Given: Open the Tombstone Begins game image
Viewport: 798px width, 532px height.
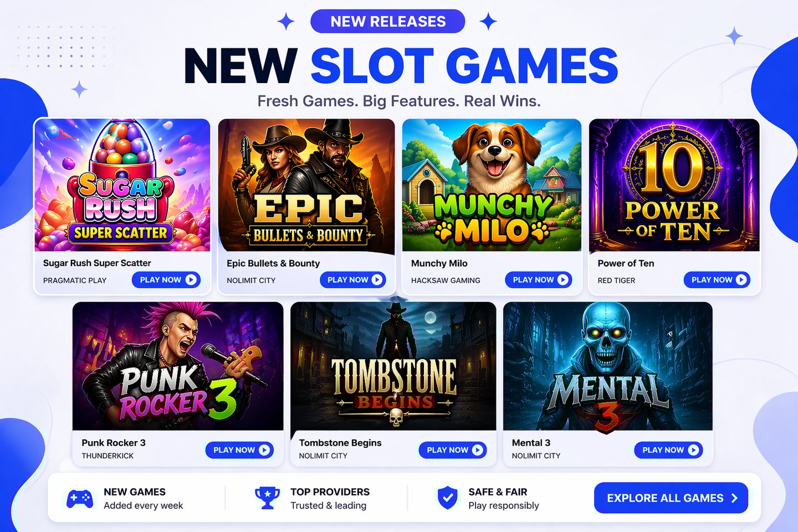Looking at the screenshot, I should pyautogui.click(x=393, y=366).
